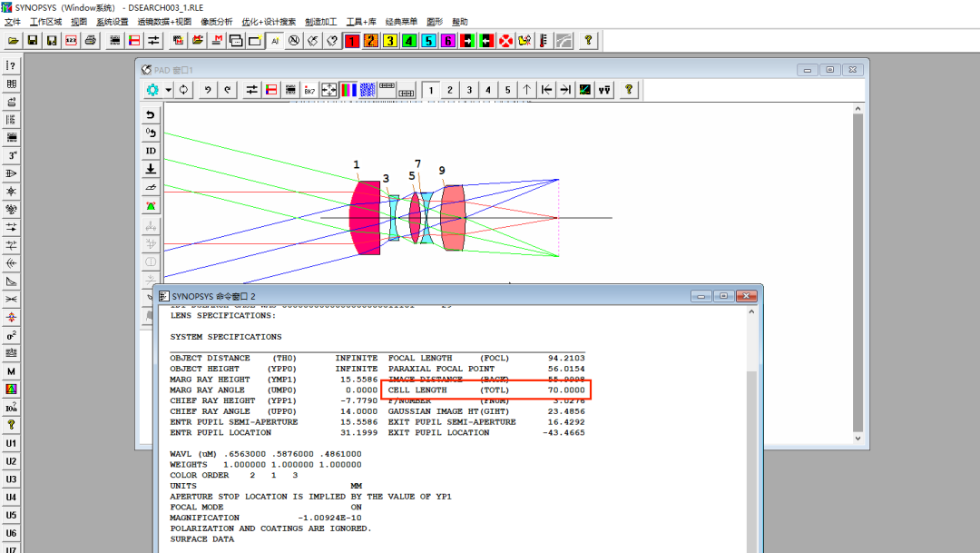Click PAD window scrollbar up arrow

[858, 109]
